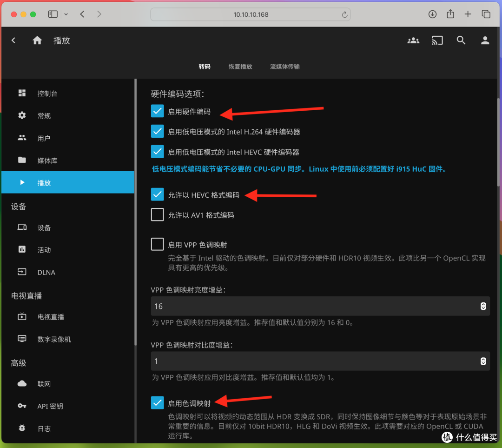502x448 pixels.
Task: Go back using the app header arrow
Action: coord(13,40)
